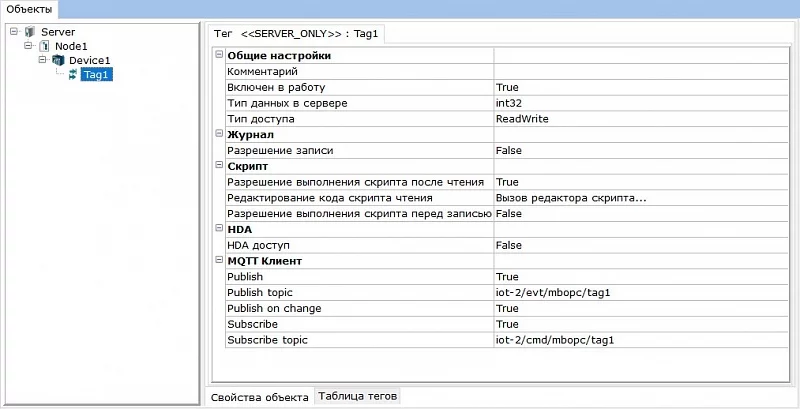Collapse the Общие настройки property group

point(219,55)
